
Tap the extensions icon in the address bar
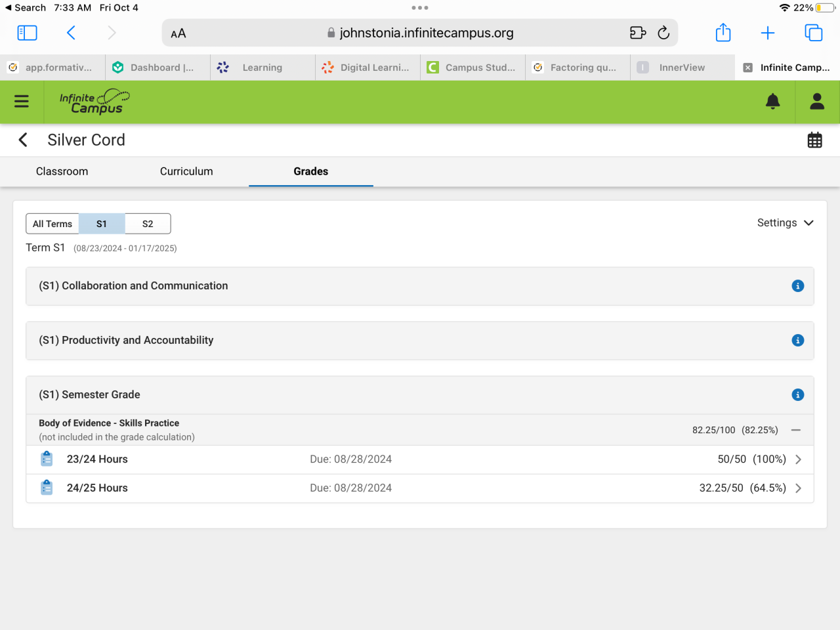coord(638,33)
